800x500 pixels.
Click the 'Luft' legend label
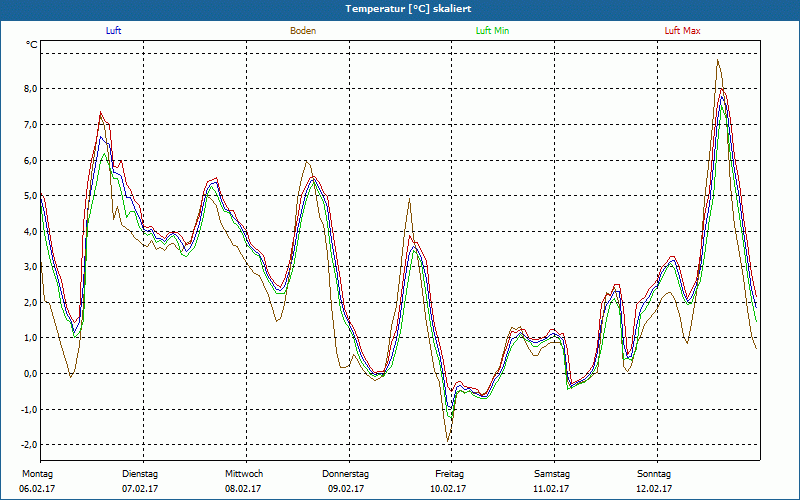coord(114,31)
